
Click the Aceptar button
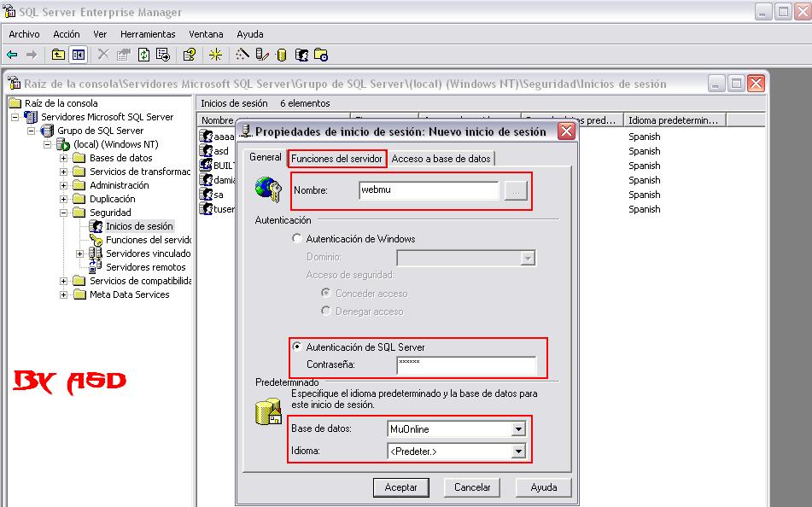[400, 487]
